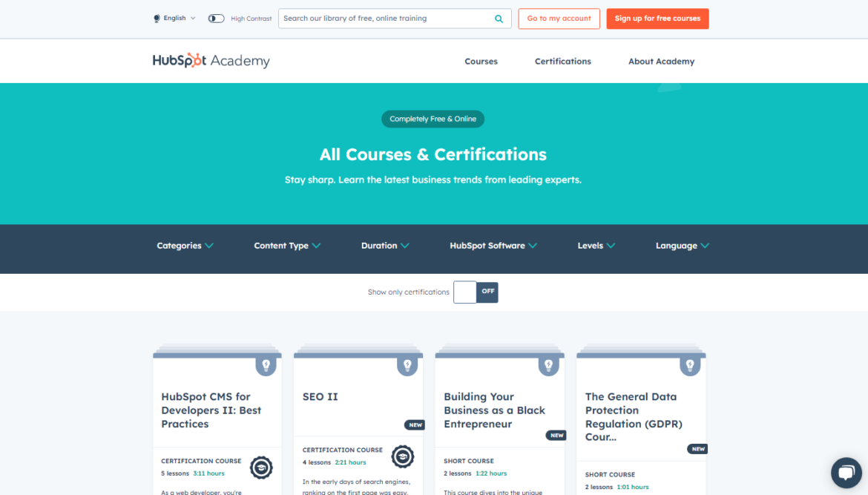Open the GDPR course title

634,417
